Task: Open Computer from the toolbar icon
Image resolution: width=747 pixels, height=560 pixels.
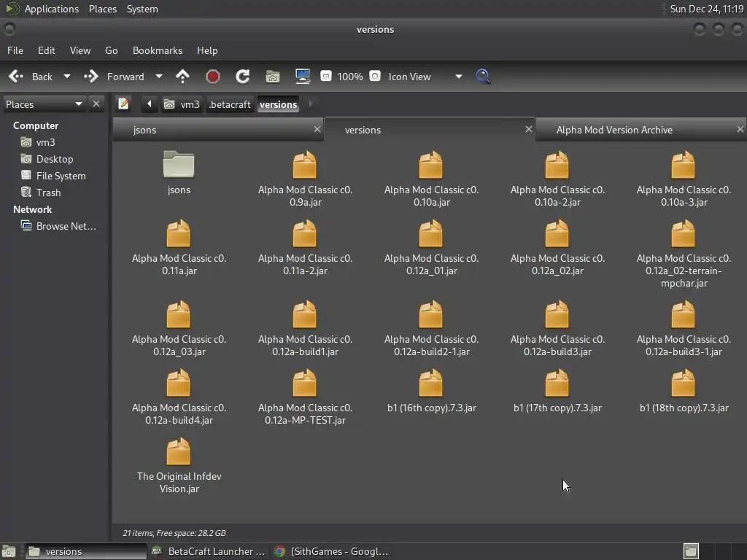Action: click(303, 76)
